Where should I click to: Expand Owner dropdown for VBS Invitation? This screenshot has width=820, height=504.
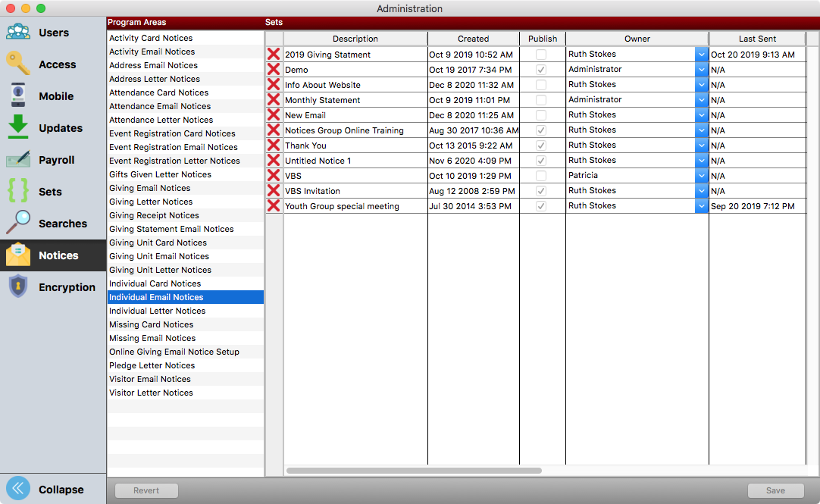701,191
